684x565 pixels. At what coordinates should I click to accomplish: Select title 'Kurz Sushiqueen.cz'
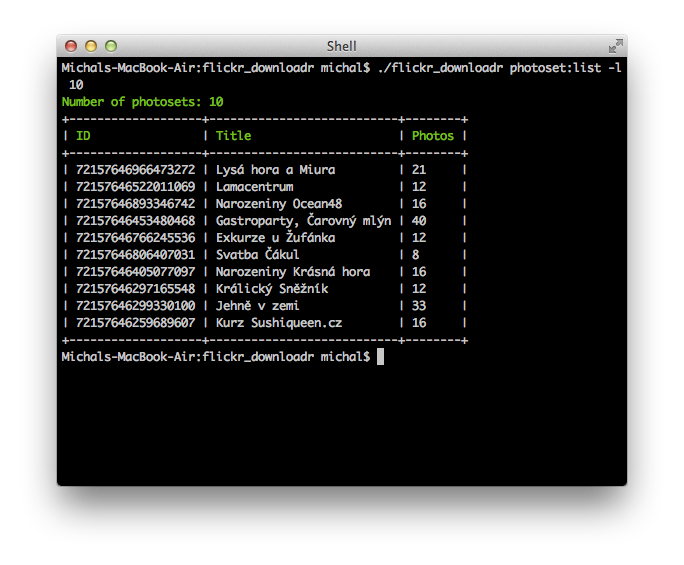(279, 323)
